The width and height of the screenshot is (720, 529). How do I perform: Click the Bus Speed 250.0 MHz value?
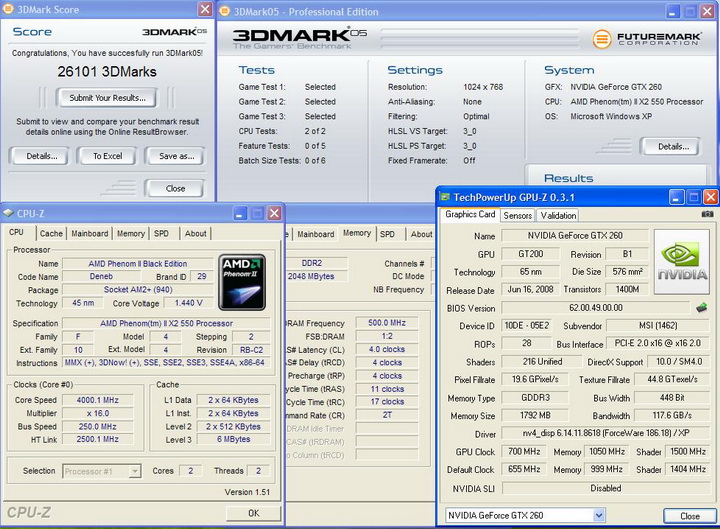(x=97, y=427)
